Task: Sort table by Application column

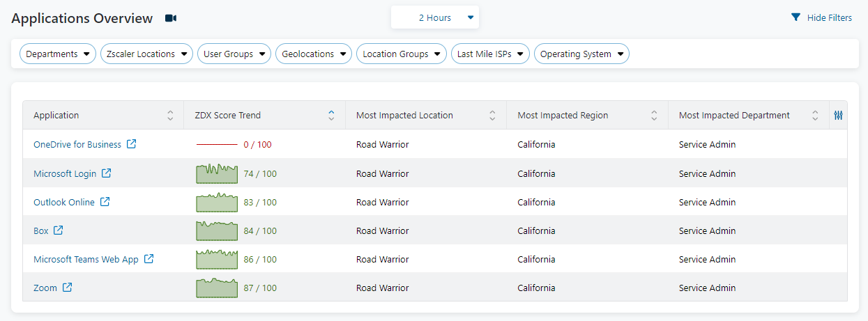Action: pos(170,116)
